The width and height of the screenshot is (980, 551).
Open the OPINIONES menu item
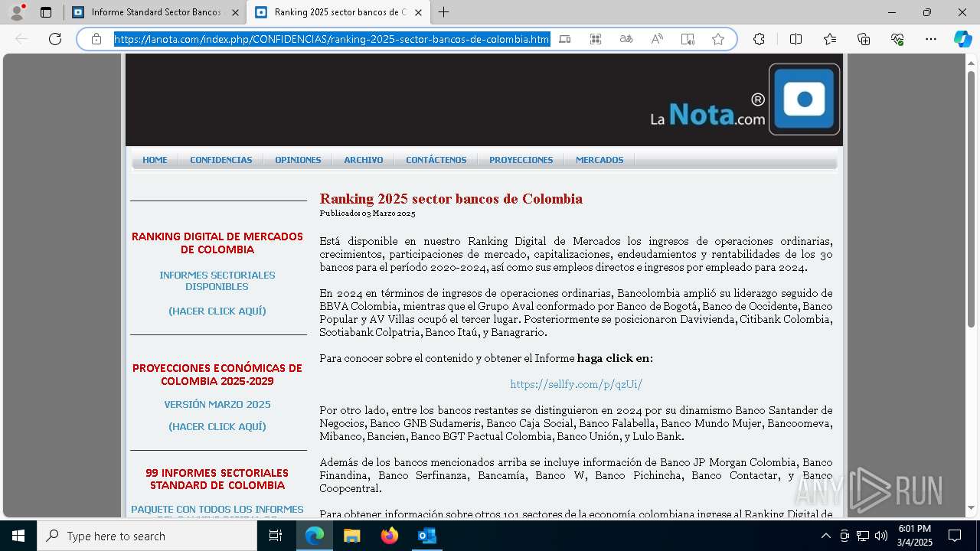coord(298,160)
